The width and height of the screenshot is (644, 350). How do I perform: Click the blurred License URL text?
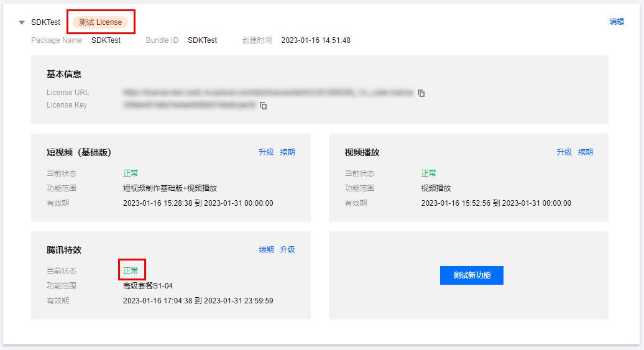pos(268,93)
